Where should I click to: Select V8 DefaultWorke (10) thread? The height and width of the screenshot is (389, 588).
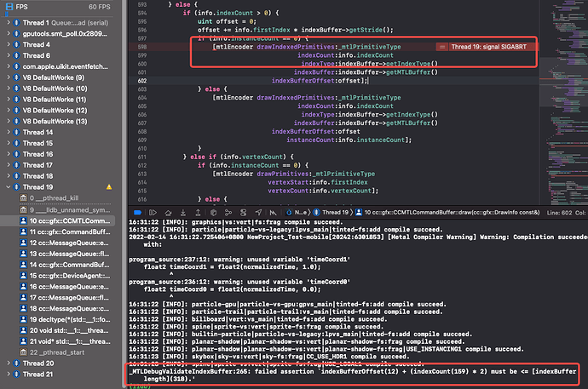coord(55,89)
